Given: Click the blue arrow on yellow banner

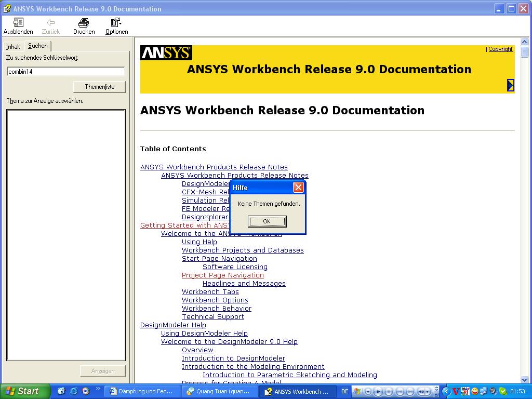Looking at the screenshot, I should pos(511,85).
